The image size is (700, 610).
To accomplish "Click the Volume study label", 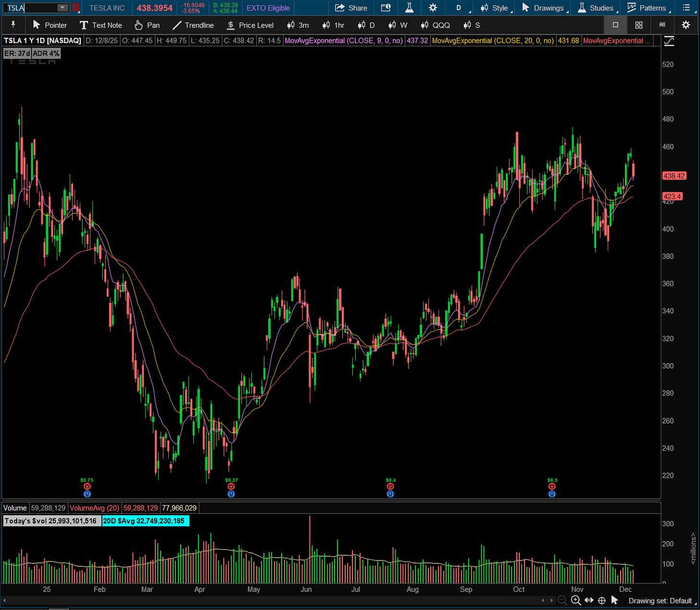I will pos(15,508).
